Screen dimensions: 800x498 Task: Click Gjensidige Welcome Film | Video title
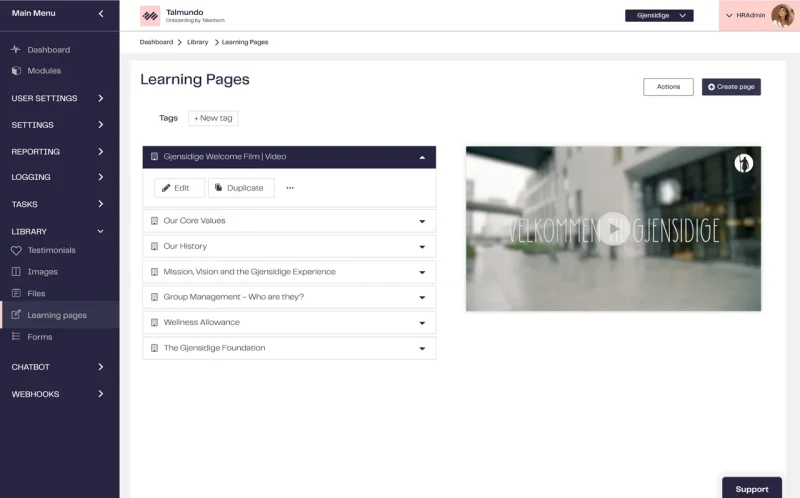coord(225,157)
